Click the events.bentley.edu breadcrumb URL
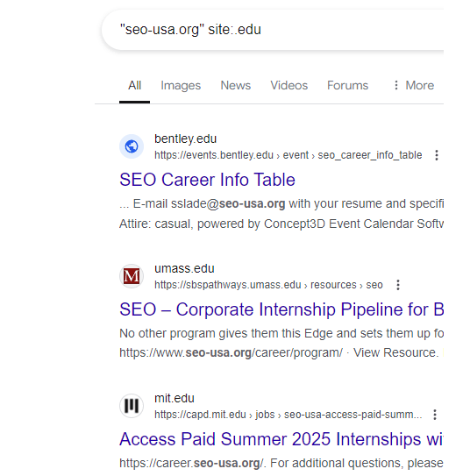Viewport: 463px width, 476px height. pyautogui.click(x=288, y=155)
